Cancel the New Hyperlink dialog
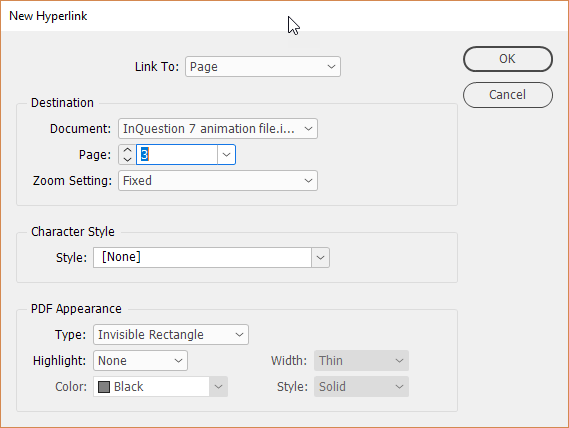Viewport: 569px width, 428px height. 508,95
